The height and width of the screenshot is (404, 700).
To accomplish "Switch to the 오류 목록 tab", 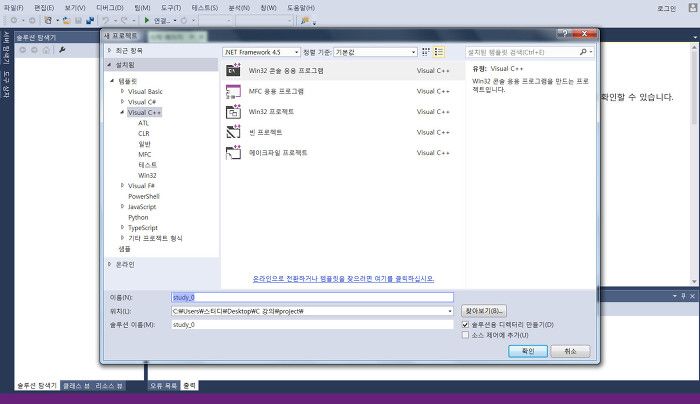I will click(x=163, y=386).
